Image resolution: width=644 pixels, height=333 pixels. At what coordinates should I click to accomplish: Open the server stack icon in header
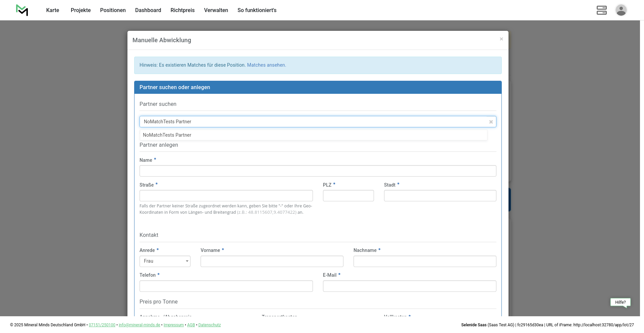[601, 10]
